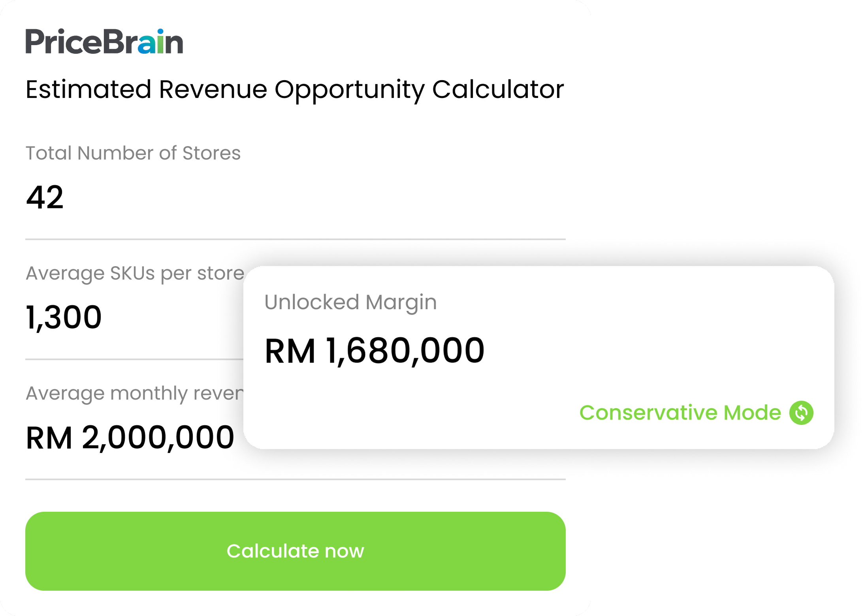
Task: Click the Calculate now button
Action: point(296,551)
